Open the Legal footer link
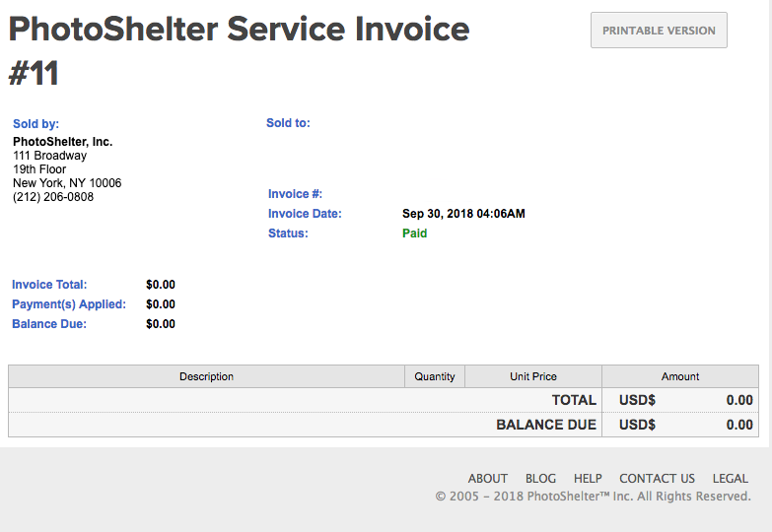The height and width of the screenshot is (532, 772). pyautogui.click(x=731, y=479)
